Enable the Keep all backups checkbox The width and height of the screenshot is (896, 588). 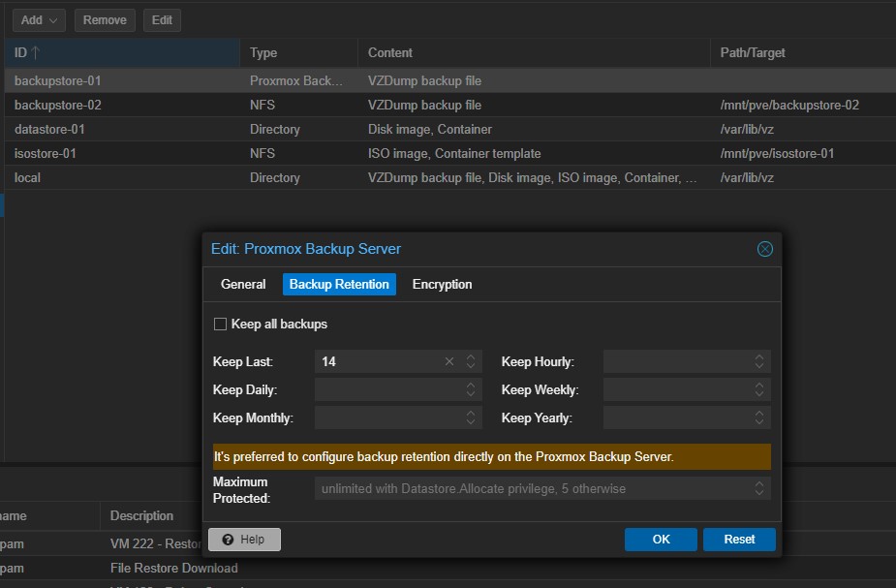click(220, 324)
